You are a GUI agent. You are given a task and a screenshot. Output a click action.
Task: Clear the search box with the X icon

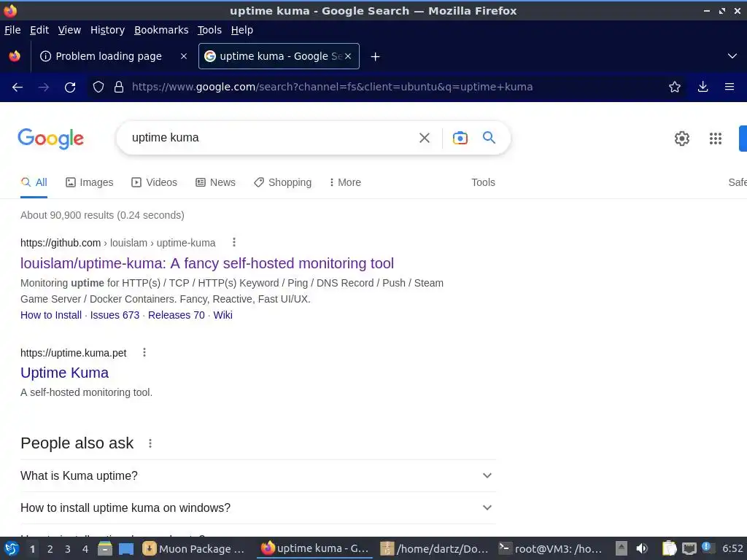click(x=425, y=138)
